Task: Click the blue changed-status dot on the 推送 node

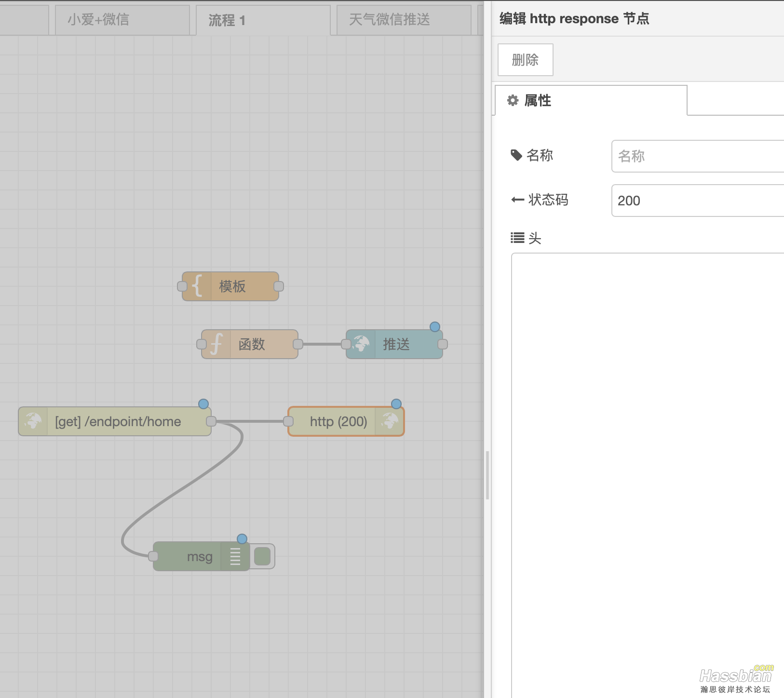Action: coord(435,327)
